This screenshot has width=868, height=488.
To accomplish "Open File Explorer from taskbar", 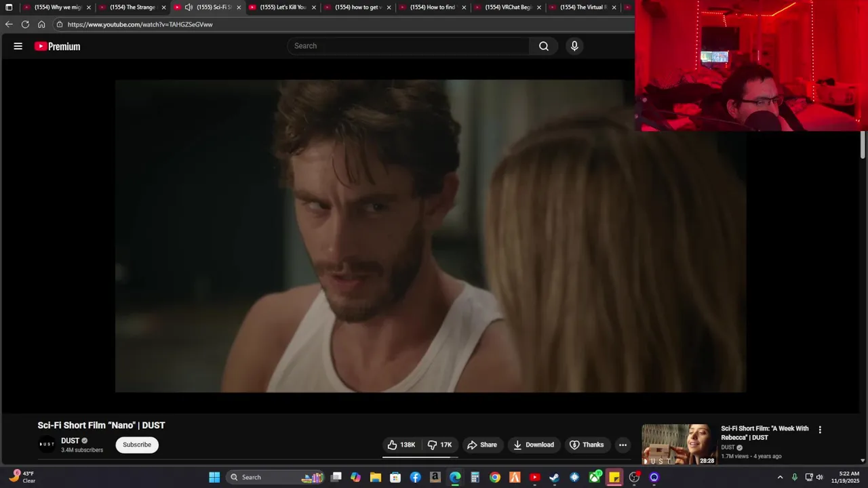I will pyautogui.click(x=376, y=477).
